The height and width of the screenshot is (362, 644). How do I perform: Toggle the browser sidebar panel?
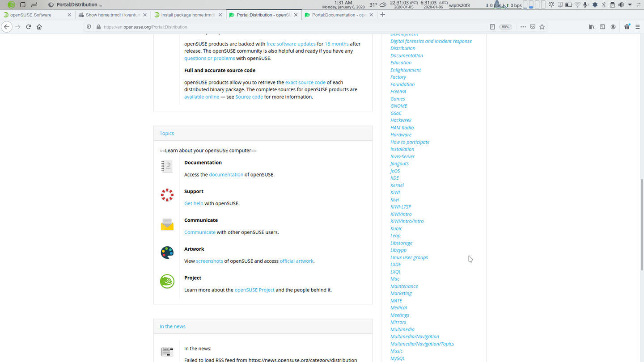click(602, 27)
